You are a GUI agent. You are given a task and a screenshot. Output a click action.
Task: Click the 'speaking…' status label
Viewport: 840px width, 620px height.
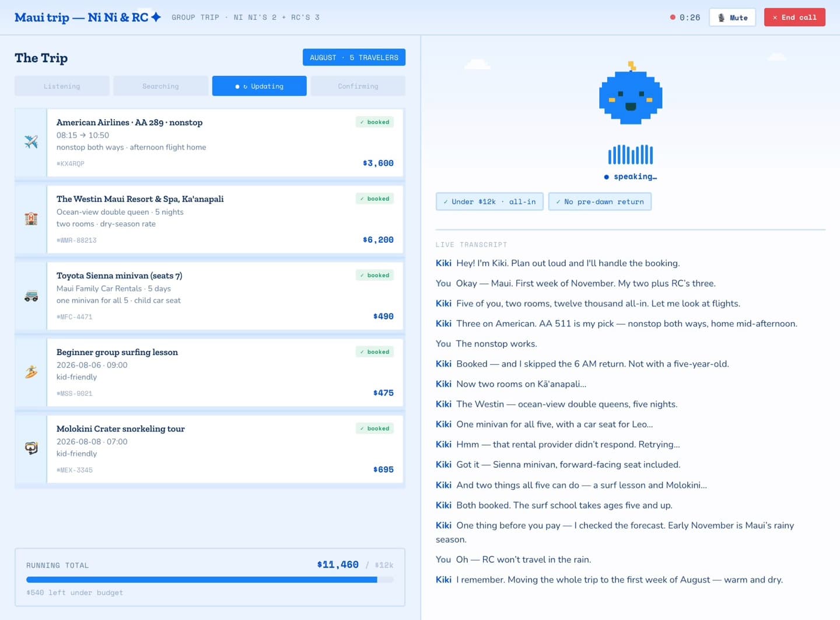coord(635,176)
